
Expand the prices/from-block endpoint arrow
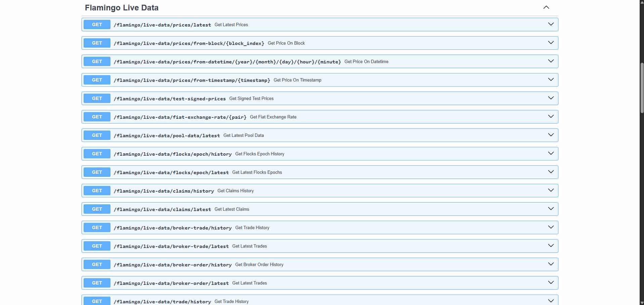click(x=551, y=43)
